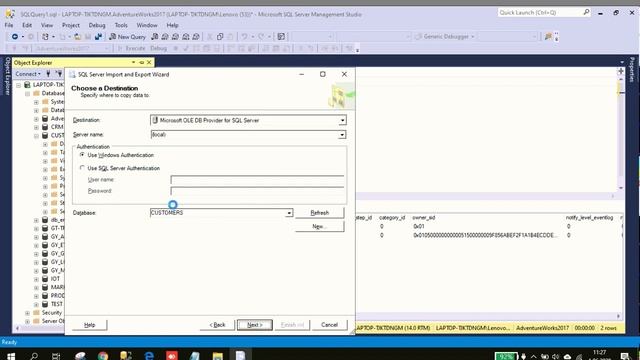640x360 pixels.
Task: Select the IOT database in Object Explorer
Action: [55, 279]
